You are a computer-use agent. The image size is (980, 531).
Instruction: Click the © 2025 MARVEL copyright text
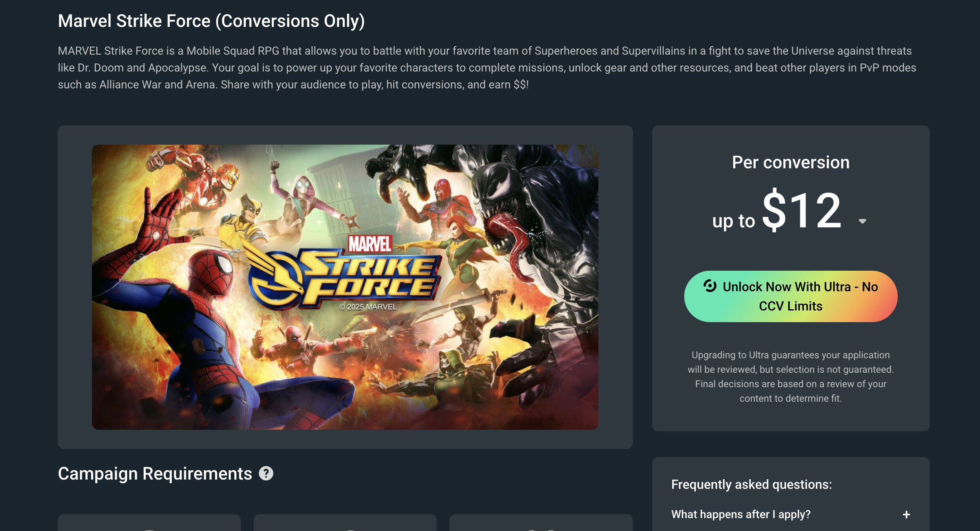tap(368, 307)
